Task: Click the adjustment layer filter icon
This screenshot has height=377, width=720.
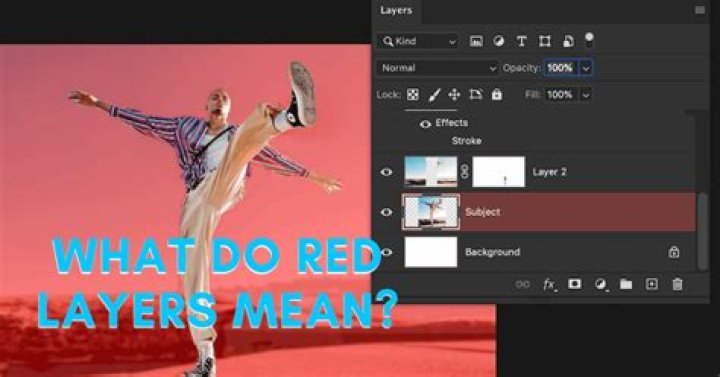Action: click(499, 41)
